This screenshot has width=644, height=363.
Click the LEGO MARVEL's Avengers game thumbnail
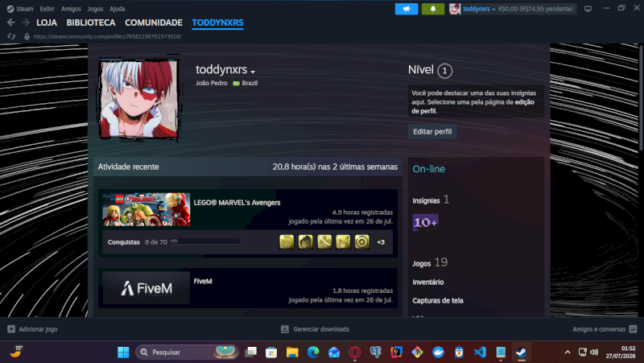coord(147,209)
